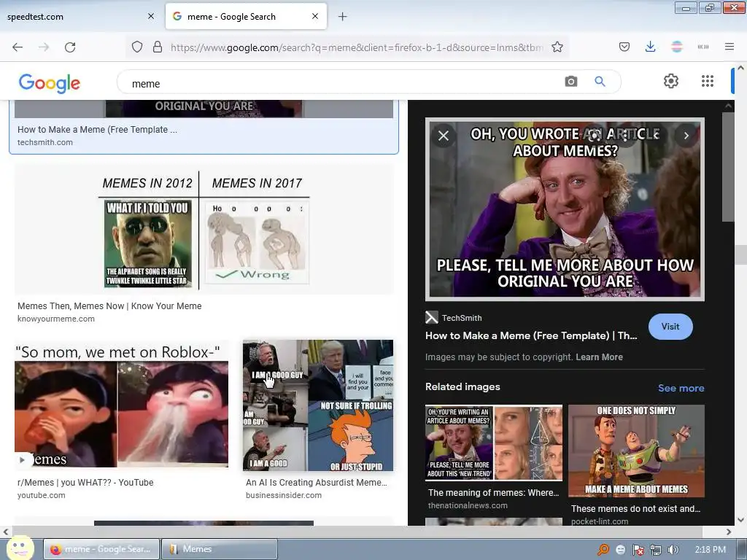Open Google quick settings gear

671,81
